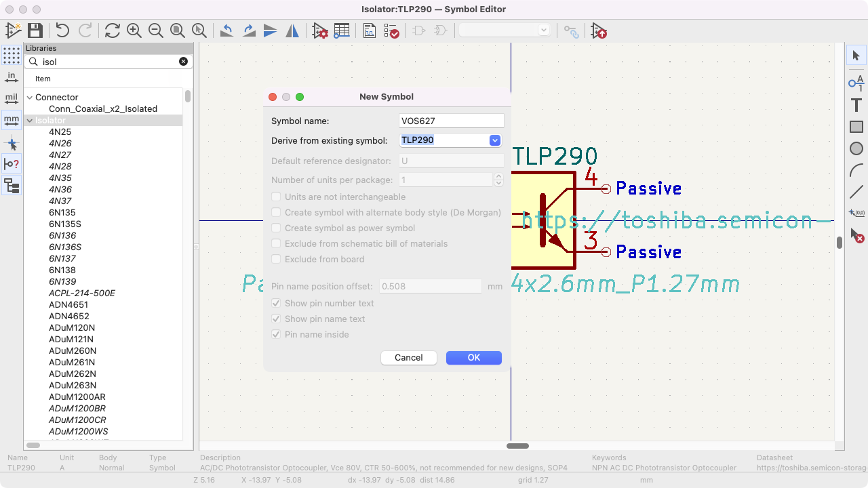
Task: Select ADuM1200AR symbol
Action: coord(77,397)
